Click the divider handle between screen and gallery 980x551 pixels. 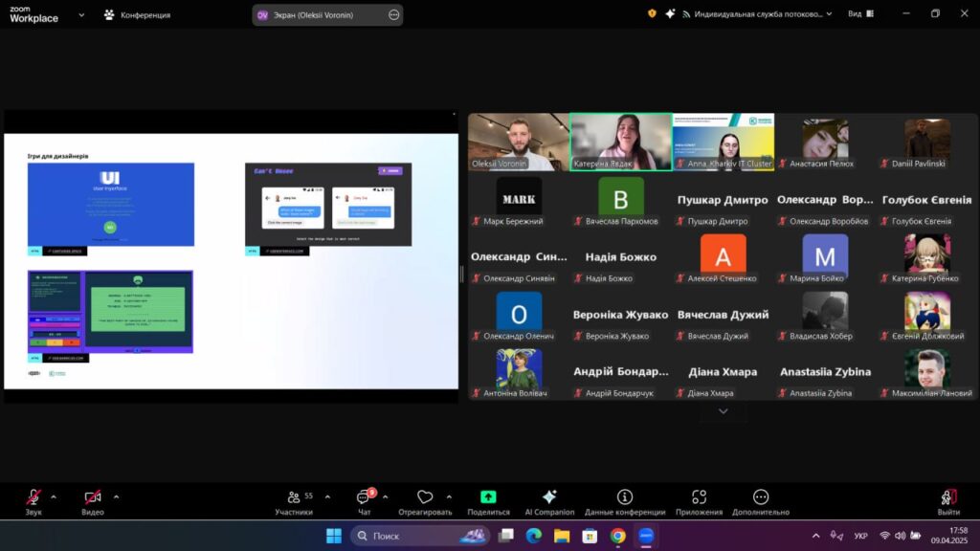coord(462,274)
